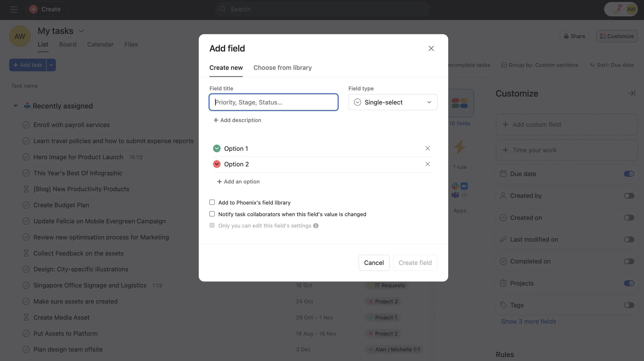Screen dimensions: 644x361
Task: Click Show 3 more fields link
Action: (x=528, y=321)
